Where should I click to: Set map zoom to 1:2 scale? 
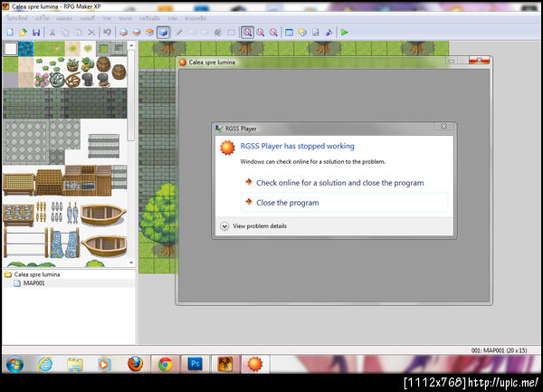click(261, 33)
